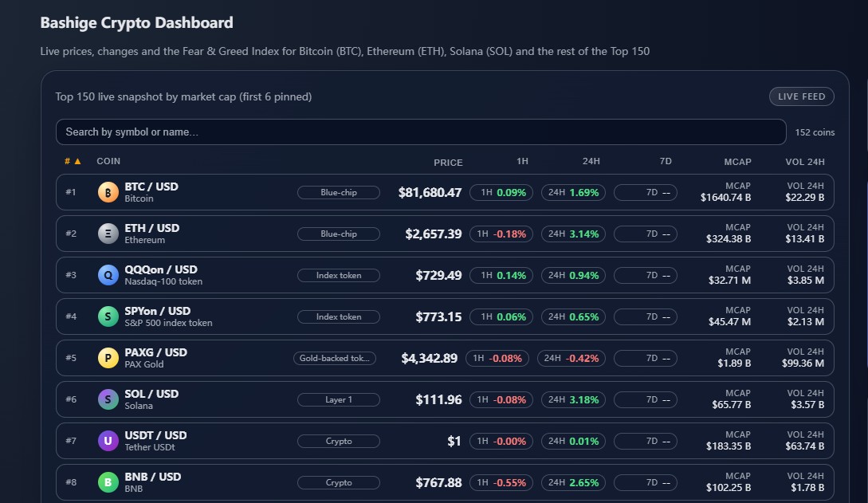Sort by VOL 24H column header
The image size is (868, 503).
coord(805,162)
